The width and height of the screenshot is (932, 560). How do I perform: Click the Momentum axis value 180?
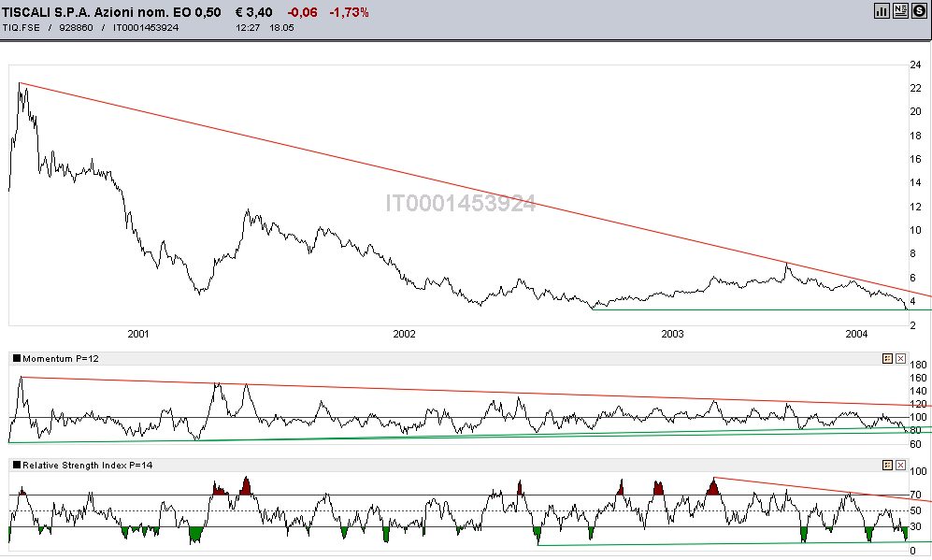click(x=918, y=365)
